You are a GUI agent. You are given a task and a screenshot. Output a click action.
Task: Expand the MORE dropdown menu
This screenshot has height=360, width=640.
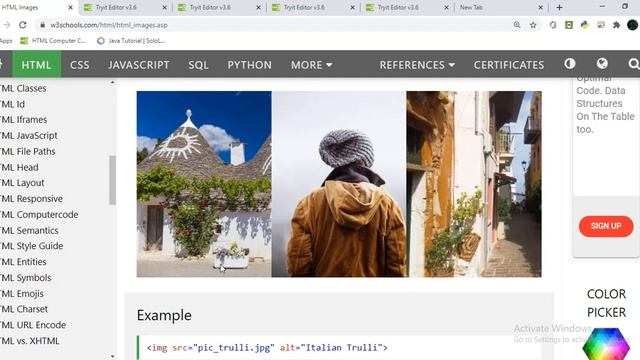tap(311, 64)
